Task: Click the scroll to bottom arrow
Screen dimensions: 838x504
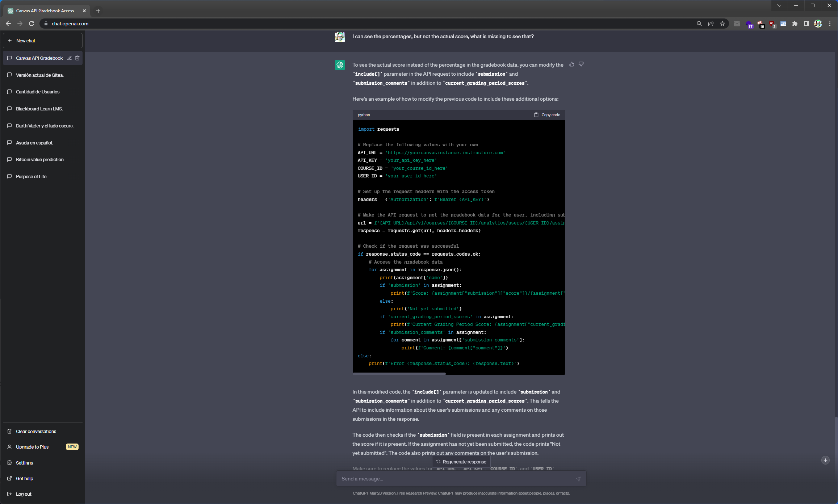Action: [825, 460]
